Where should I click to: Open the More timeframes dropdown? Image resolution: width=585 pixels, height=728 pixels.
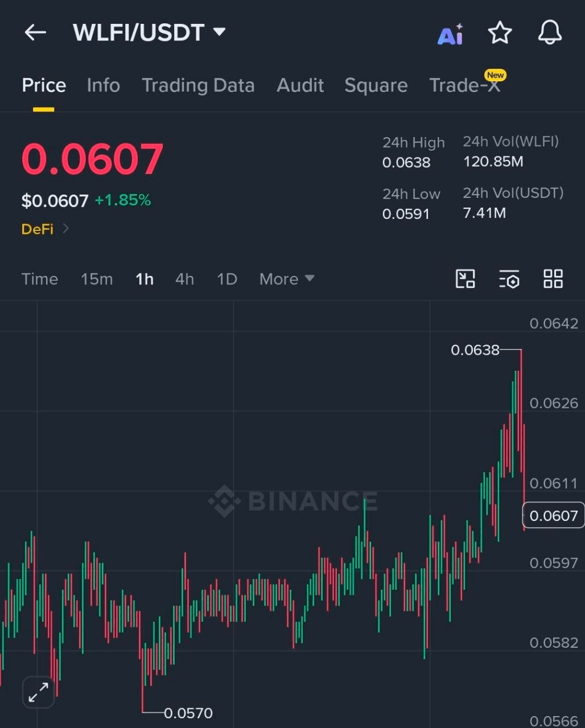pos(287,279)
